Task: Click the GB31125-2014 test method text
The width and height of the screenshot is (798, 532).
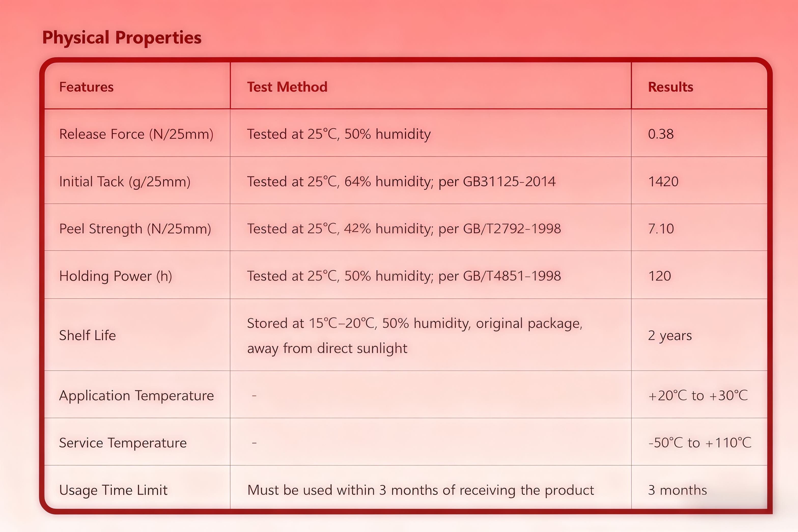Action: pyautogui.click(x=509, y=182)
